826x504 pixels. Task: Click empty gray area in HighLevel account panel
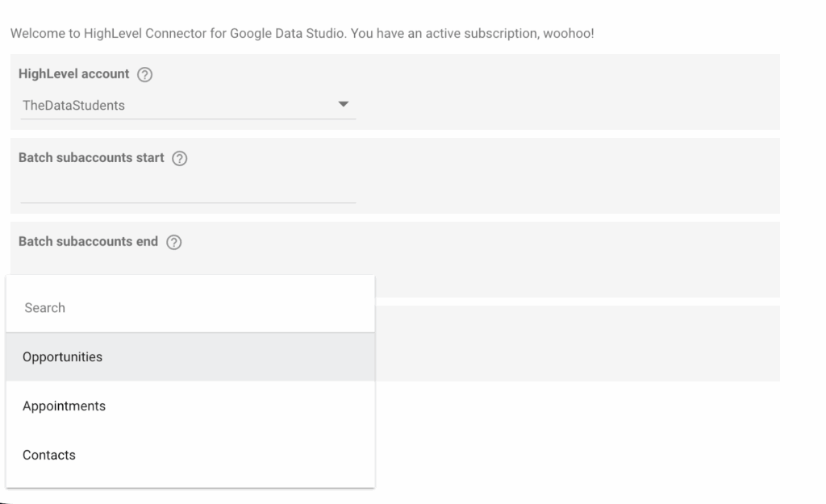(565, 93)
